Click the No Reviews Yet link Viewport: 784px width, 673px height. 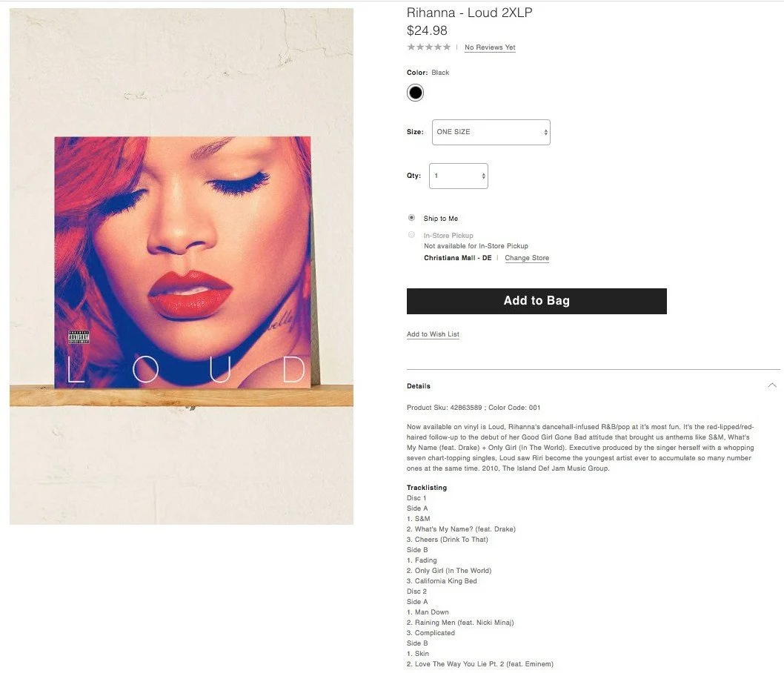(490, 47)
